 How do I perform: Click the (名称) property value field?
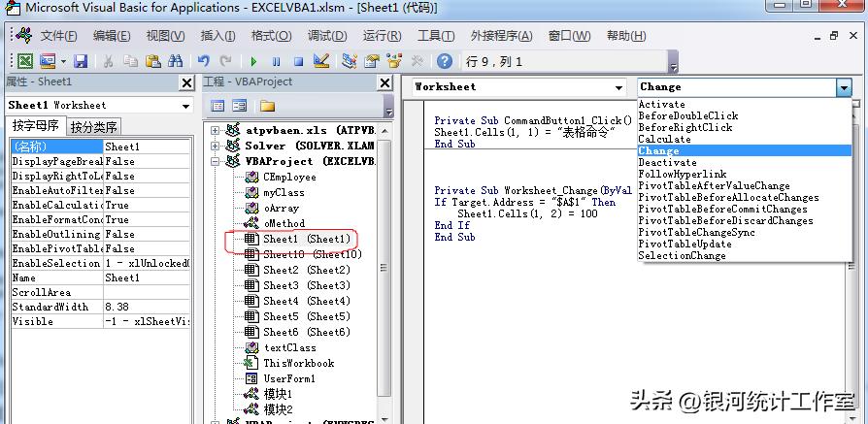coord(147,147)
